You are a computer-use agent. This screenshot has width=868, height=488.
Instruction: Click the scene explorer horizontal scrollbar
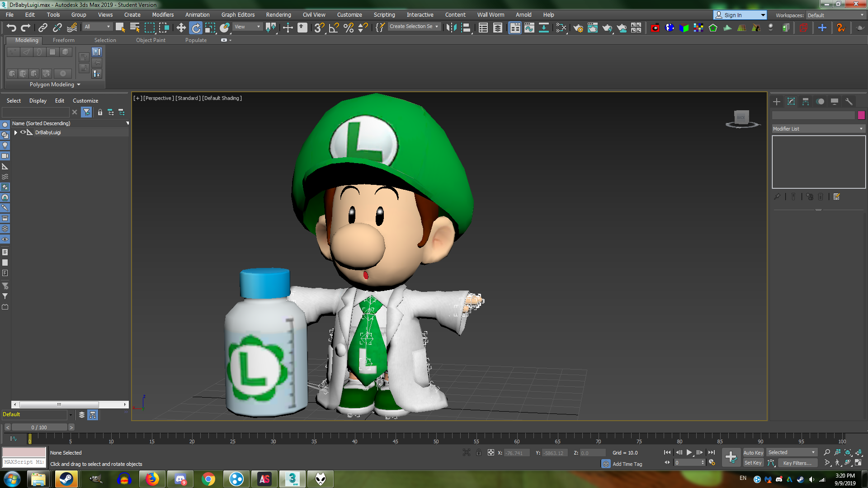[x=70, y=404]
